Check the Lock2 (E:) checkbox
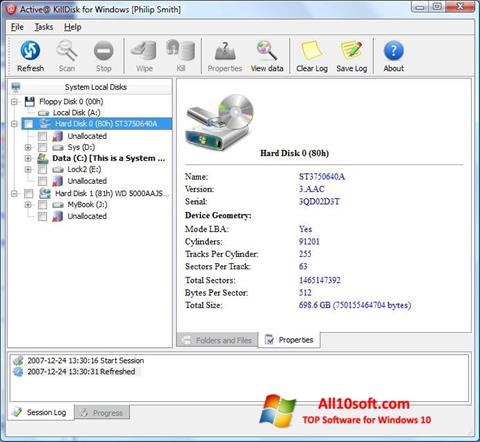The width and height of the screenshot is (480, 442). (x=42, y=170)
